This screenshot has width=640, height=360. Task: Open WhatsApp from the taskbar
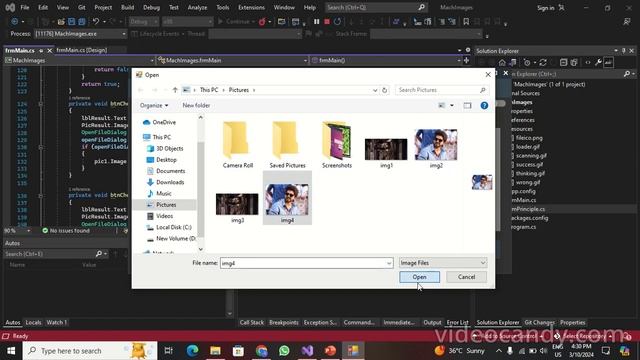pos(284,351)
